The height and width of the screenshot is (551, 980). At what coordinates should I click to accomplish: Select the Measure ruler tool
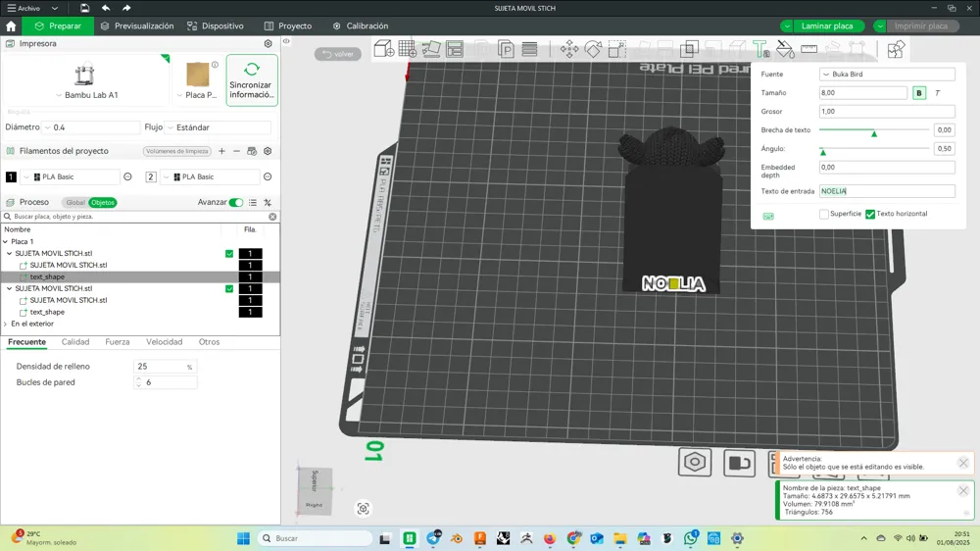(808, 49)
